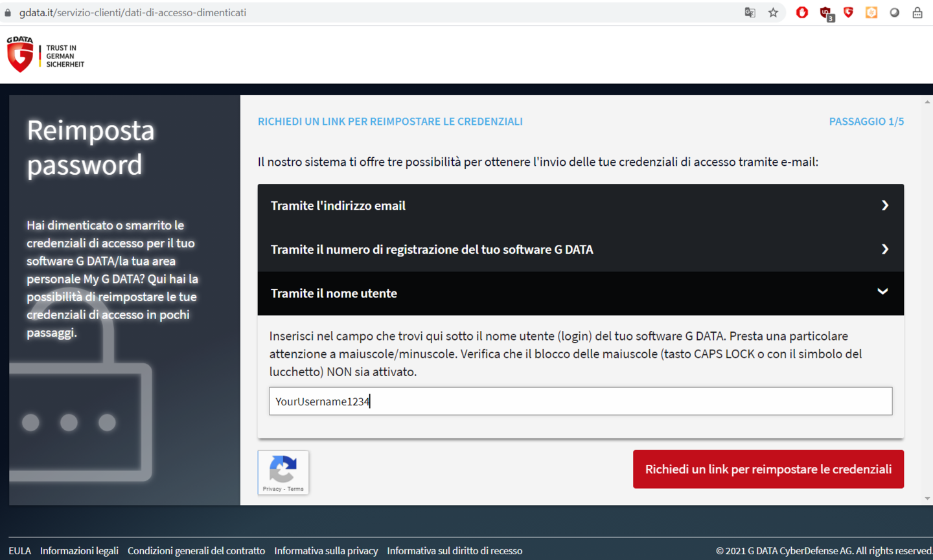Image resolution: width=933 pixels, height=560 pixels.
Task: Click the lock icon in address bar
Action: 8,12
